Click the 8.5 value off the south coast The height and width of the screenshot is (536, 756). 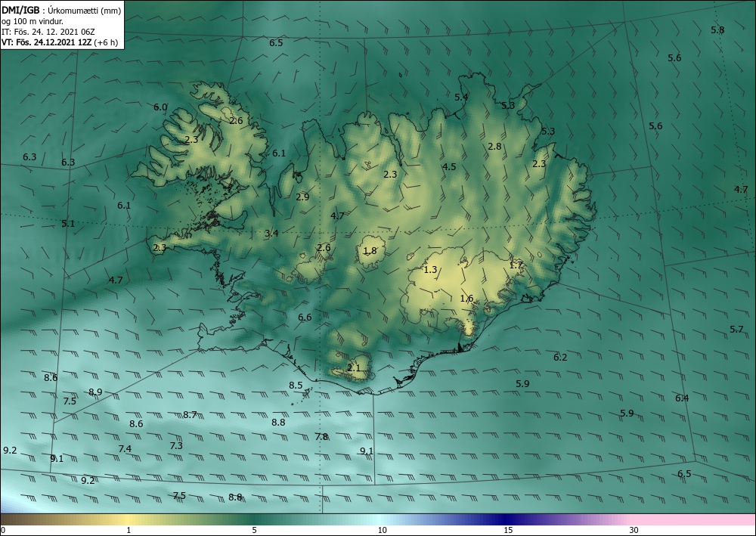[x=296, y=385]
